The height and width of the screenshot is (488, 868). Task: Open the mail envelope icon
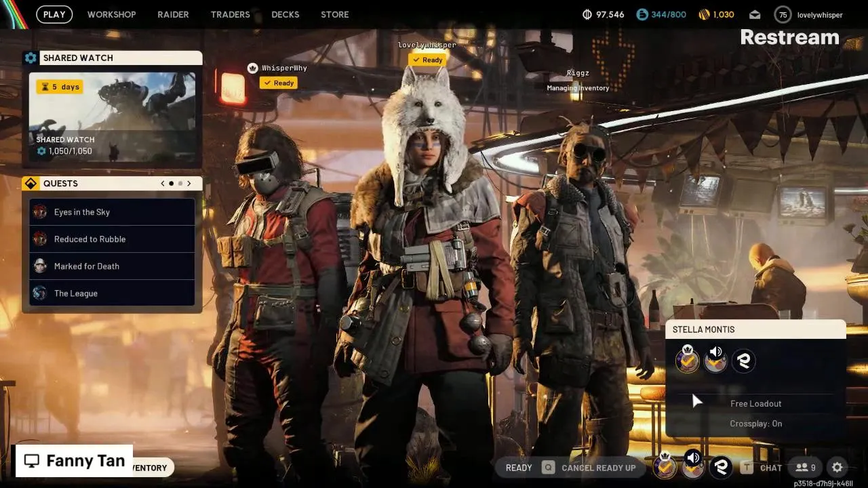[x=755, y=14]
